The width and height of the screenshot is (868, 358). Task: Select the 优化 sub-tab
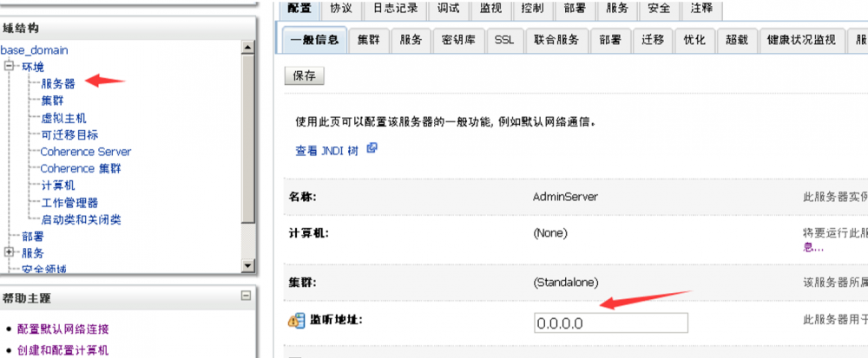point(694,41)
